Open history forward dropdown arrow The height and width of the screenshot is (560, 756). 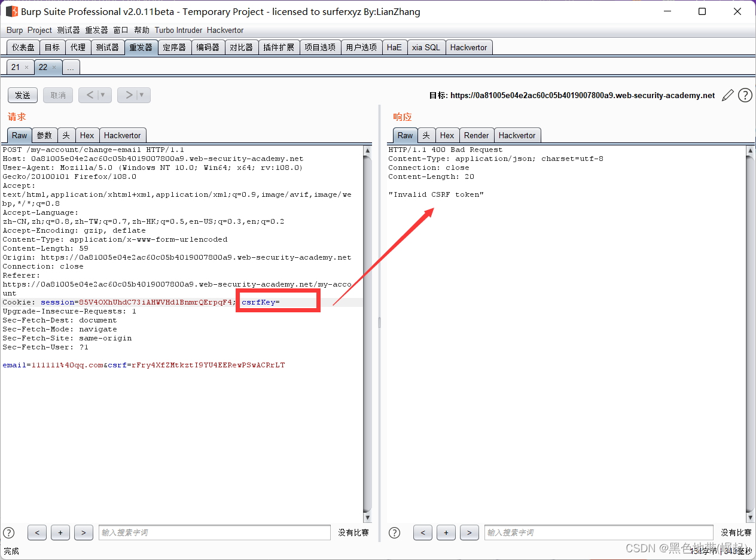(x=142, y=95)
